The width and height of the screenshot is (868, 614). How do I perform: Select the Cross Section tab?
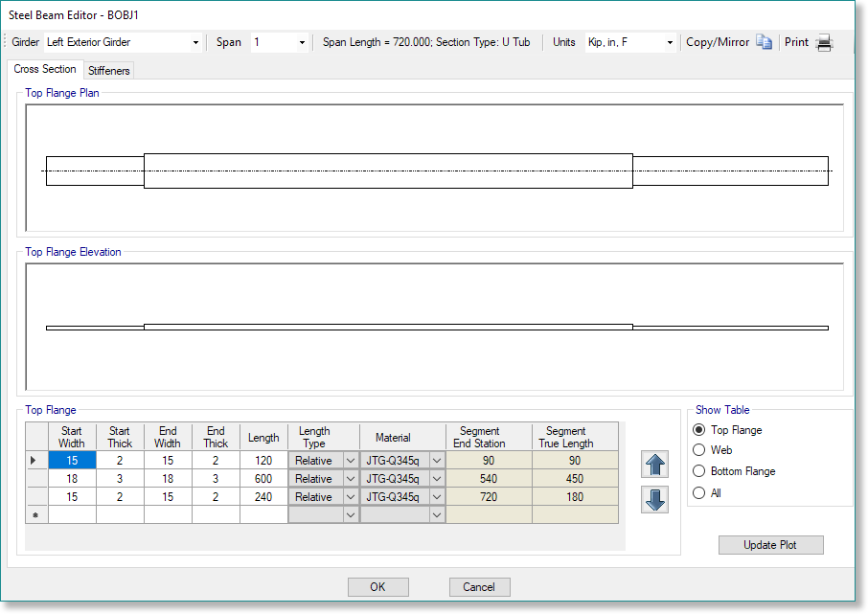point(45,69)
